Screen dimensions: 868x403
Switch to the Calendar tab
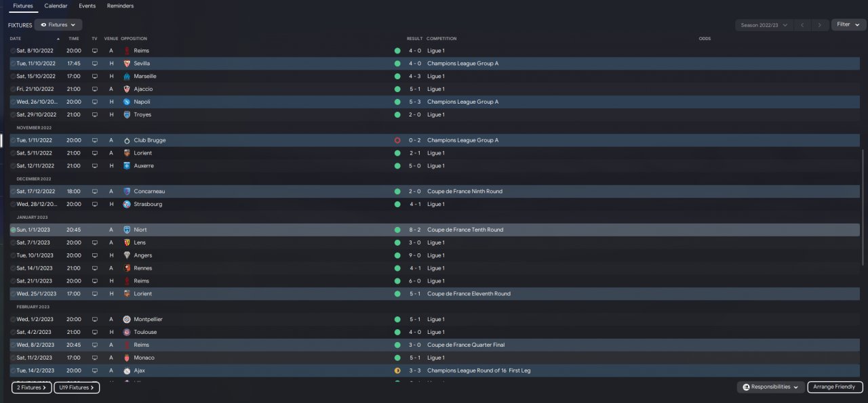click(x=56, y=6)
